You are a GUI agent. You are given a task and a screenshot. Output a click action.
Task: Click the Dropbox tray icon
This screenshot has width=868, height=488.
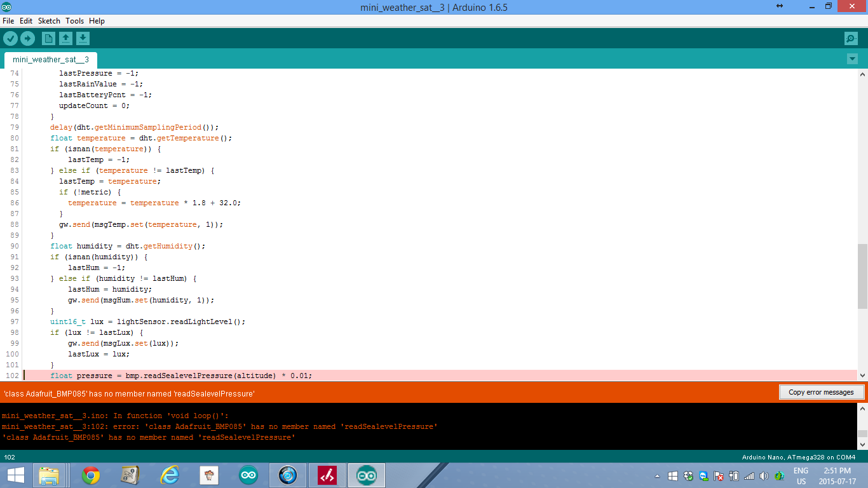(x=688, y=476)
